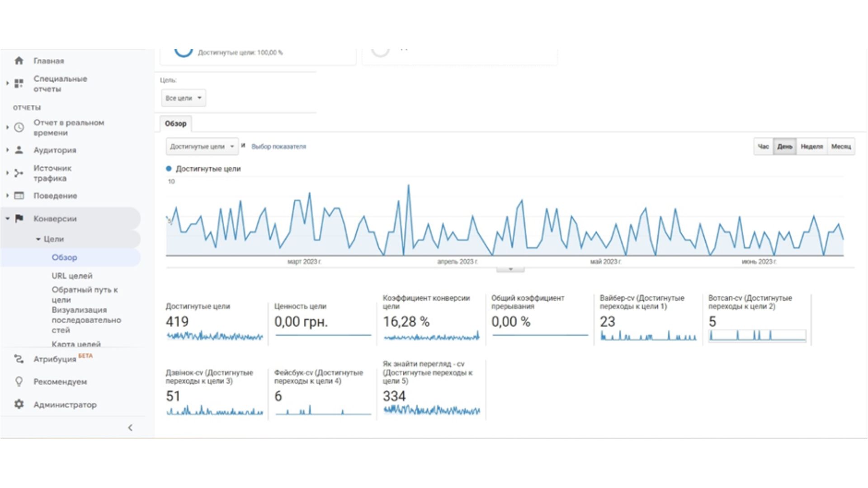Viewport: 868px width, 488px height.
Task: Expand the chart handle below the timeline
Action: tap(510, 269)
